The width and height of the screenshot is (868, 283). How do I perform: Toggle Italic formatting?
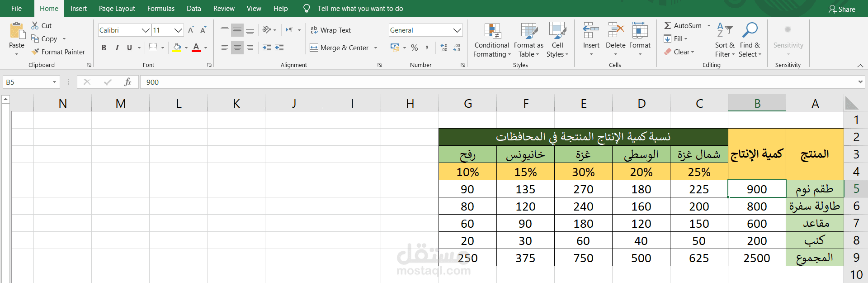pyautogui.click(x=117, y=48)
